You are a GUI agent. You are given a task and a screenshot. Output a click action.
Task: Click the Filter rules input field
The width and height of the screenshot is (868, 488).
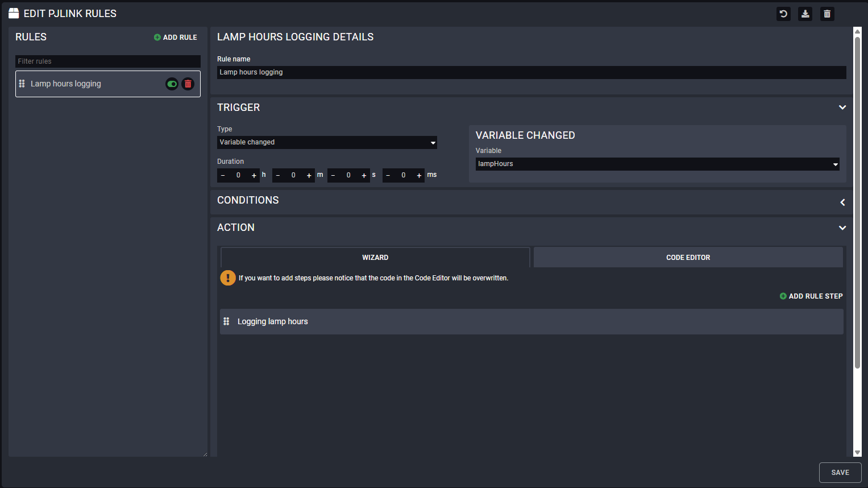click(x=108, y=61)
